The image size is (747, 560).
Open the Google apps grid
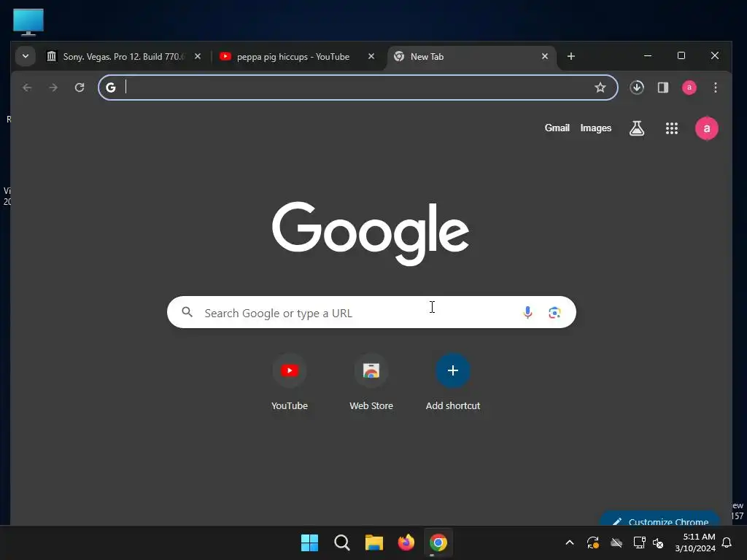[x=671, y=128]
